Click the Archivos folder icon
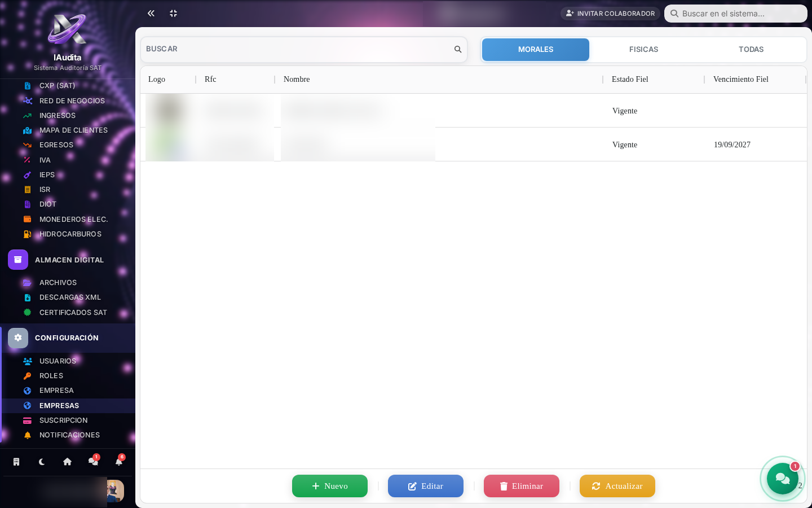The image size is (812, 508). click(27, 283)
